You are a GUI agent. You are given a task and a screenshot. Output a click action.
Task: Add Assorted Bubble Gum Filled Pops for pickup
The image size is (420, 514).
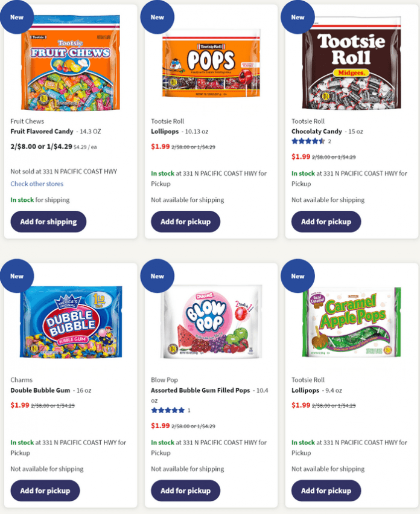(185, 490)
